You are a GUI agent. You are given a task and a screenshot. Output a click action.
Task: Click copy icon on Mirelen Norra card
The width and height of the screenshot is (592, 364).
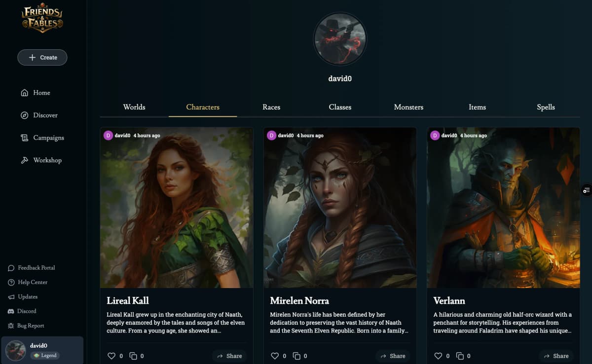point(296,356)
